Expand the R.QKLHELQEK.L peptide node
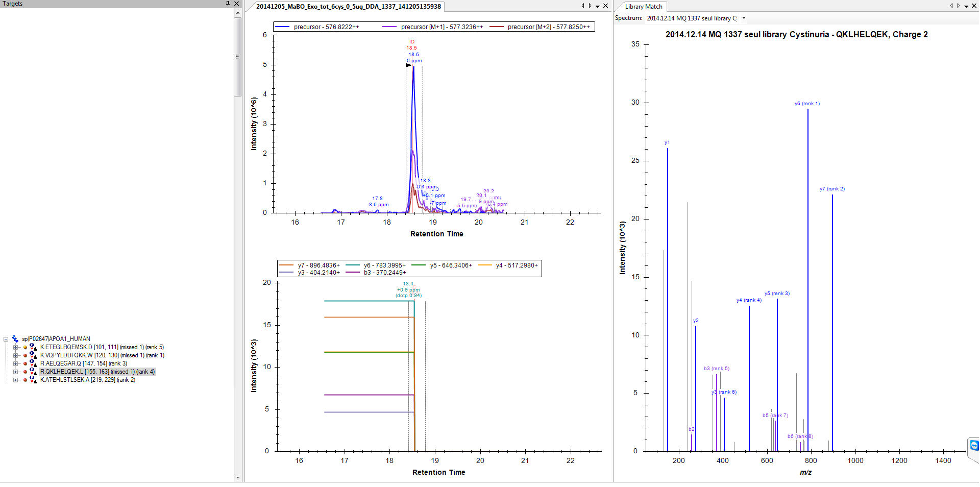 tap(15, 372)
